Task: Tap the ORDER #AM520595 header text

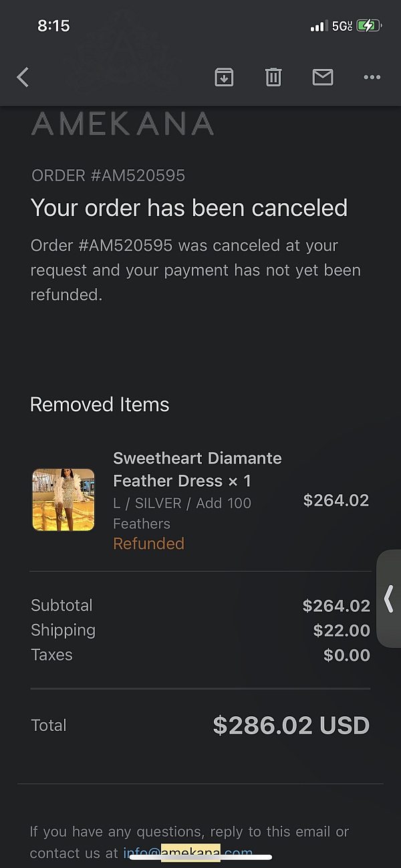Action: 108,176
